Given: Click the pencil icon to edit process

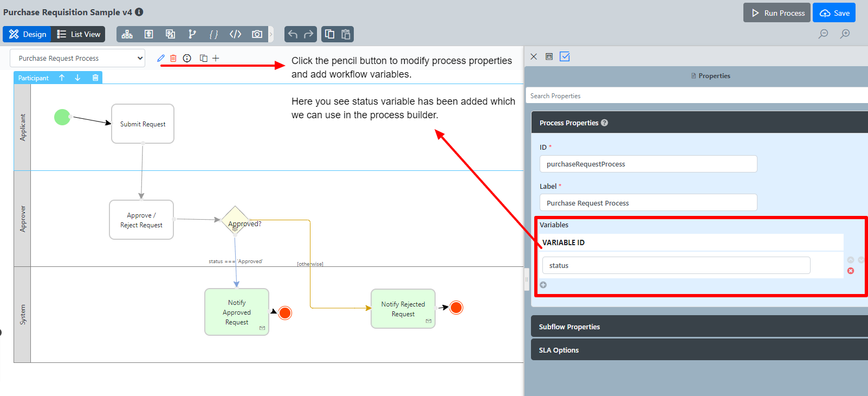Looking at the screenshot, I should [x=161, y=58].
